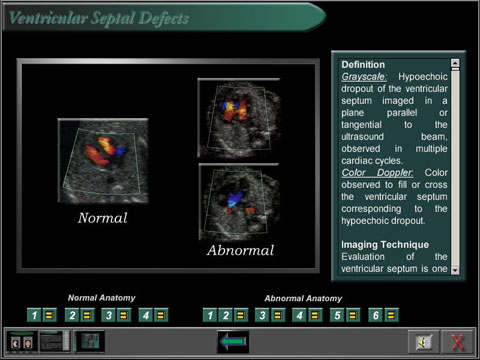Screen dimensions: 480x360
Task: Select the lower Abnormal ultrasound image
Action: click(239, 202)
